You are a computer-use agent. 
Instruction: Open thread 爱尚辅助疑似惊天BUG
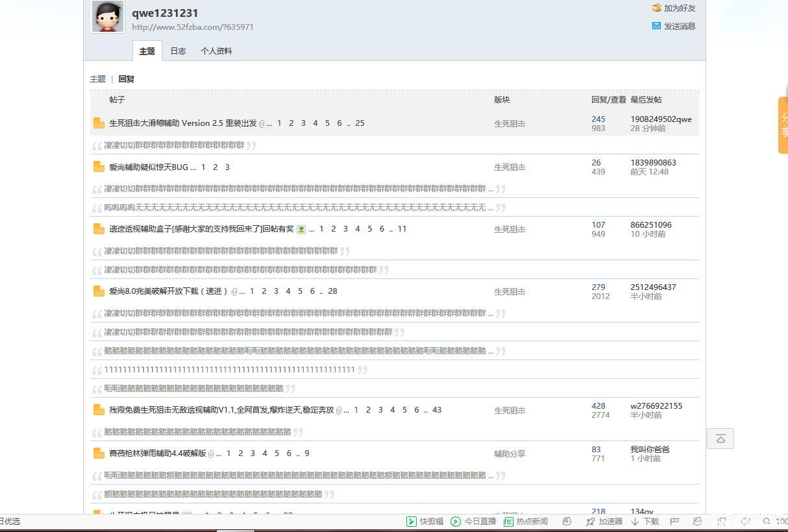pyautogui.click(x=149, y=167)
